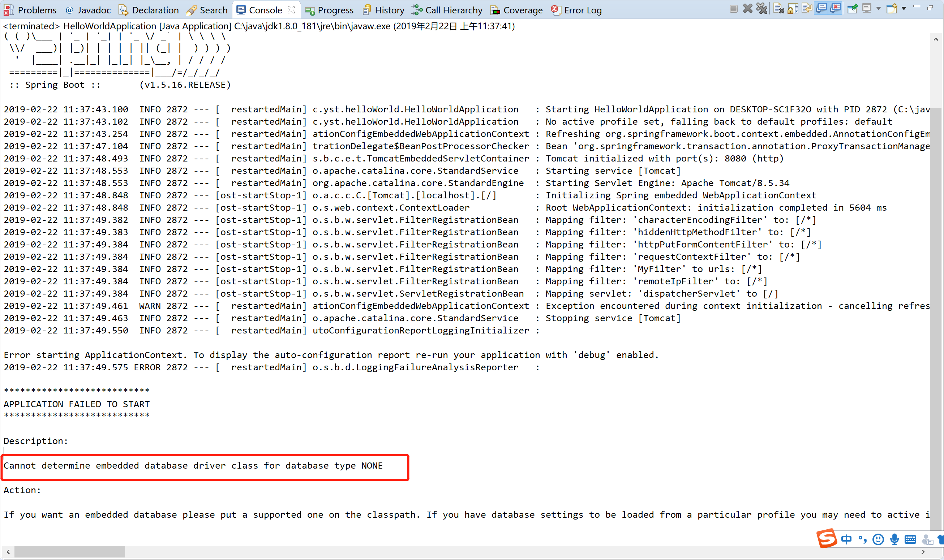Screen dimensions: 944x560
Task: Click the horizontal scrollbar thumb at the bottom
Action: click(x=69, y=552)
